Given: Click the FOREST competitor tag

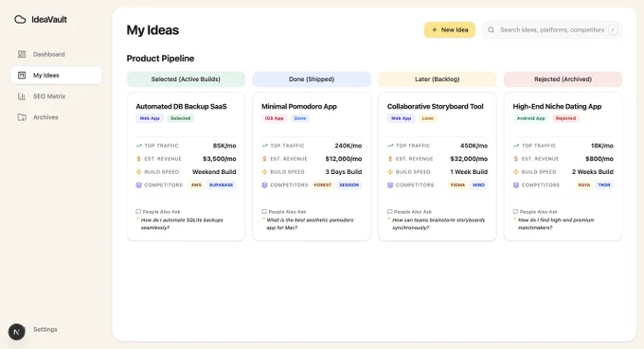Looking at the screenshot, I should 322,185.
